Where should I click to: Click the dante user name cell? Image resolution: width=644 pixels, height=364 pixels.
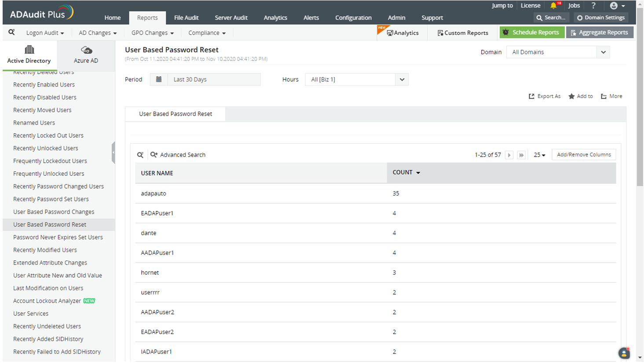click(149, 233)
